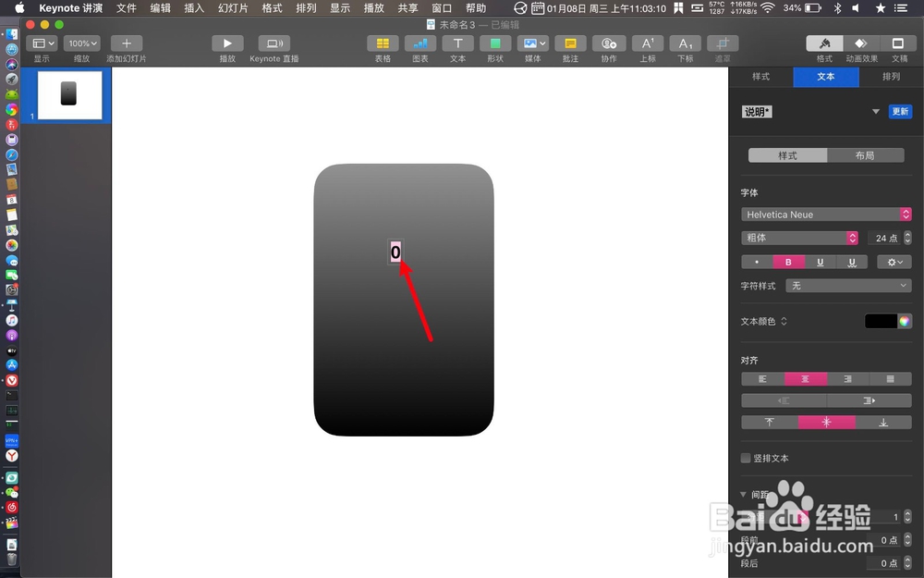Open the font weight (粗体) dropdown
This screenshot has height=578, width=924.
point(799,238)
